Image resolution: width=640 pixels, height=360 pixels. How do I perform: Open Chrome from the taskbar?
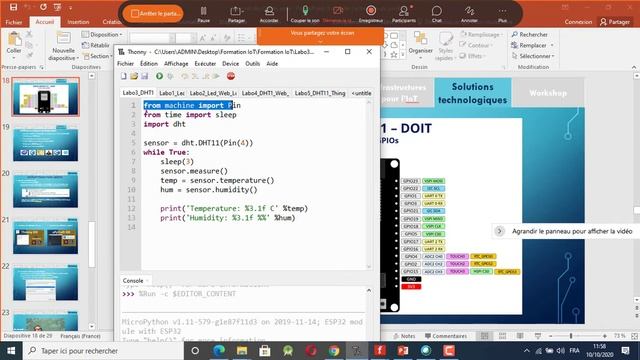tap(334, 351)
